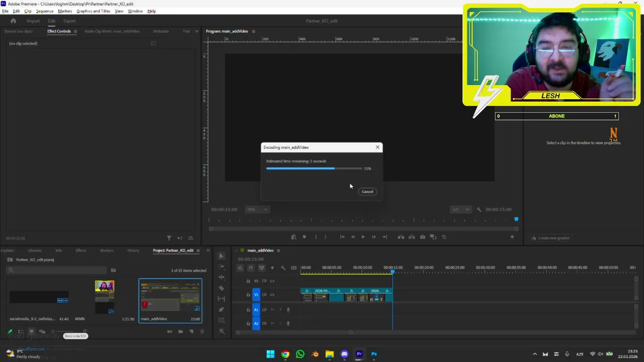The width and height of the screenshot is (644, 362).
Task: Go to Home screen icon
Action: click(13, 21)
